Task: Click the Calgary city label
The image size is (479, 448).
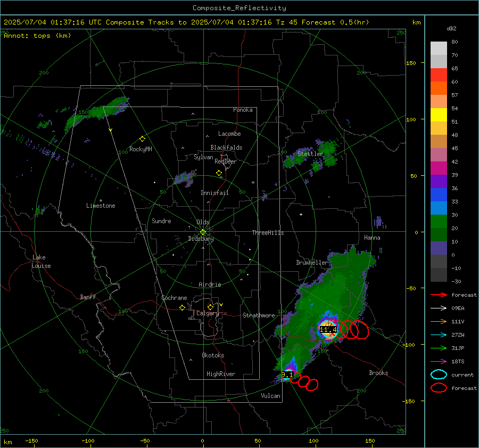Action: pos(208,313)
